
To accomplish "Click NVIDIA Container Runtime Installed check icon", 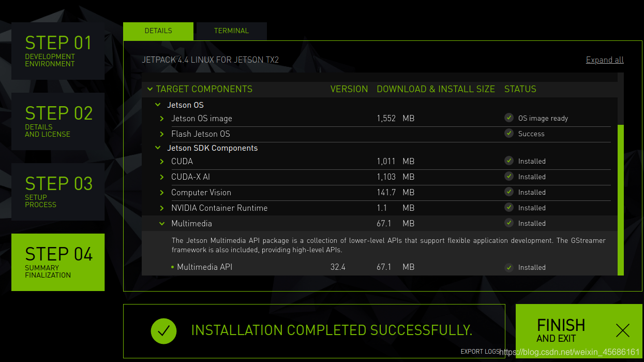I will (x=509, y=207).
